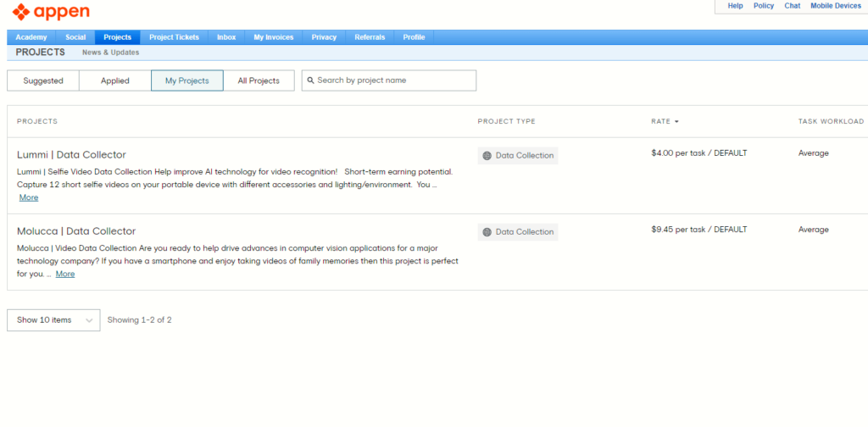
Task: Open News & Updates subsection
Action: point(111,53)
